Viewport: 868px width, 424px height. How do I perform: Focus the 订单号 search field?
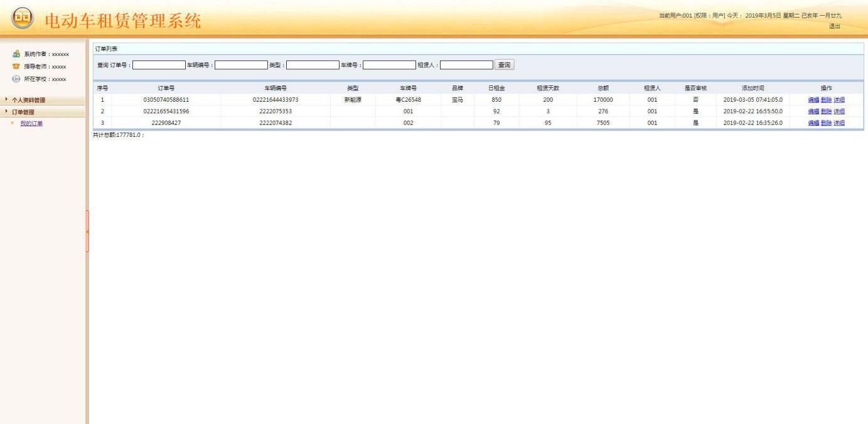click(x=159, y=65)
